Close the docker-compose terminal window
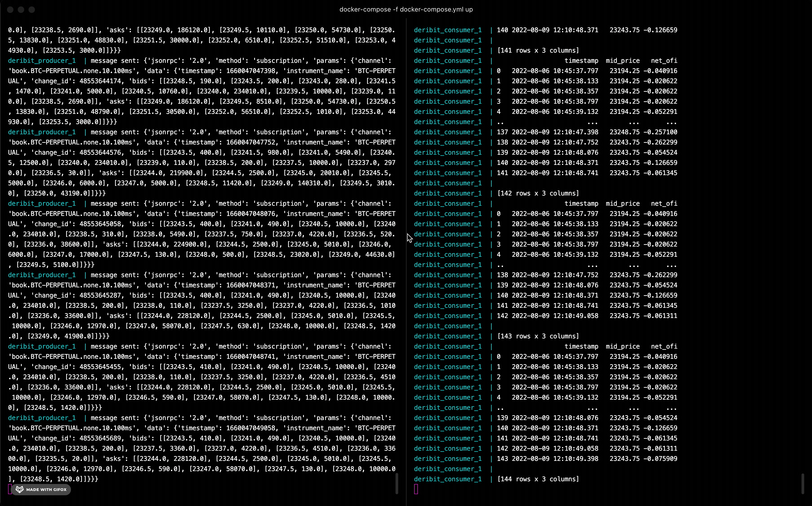The width and height of the screenshot is (812, 506). click(10, 9)
